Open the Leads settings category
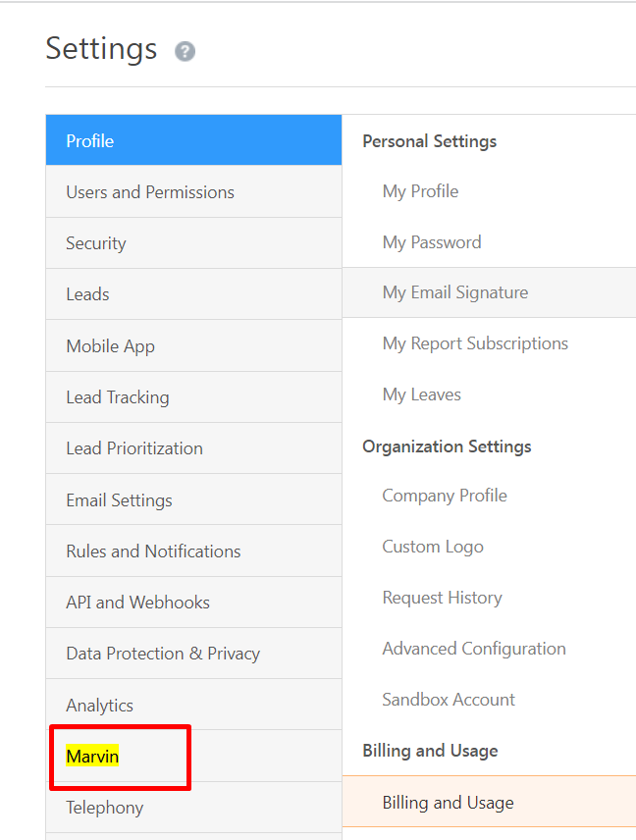636x840 pixels. point(87,294)
